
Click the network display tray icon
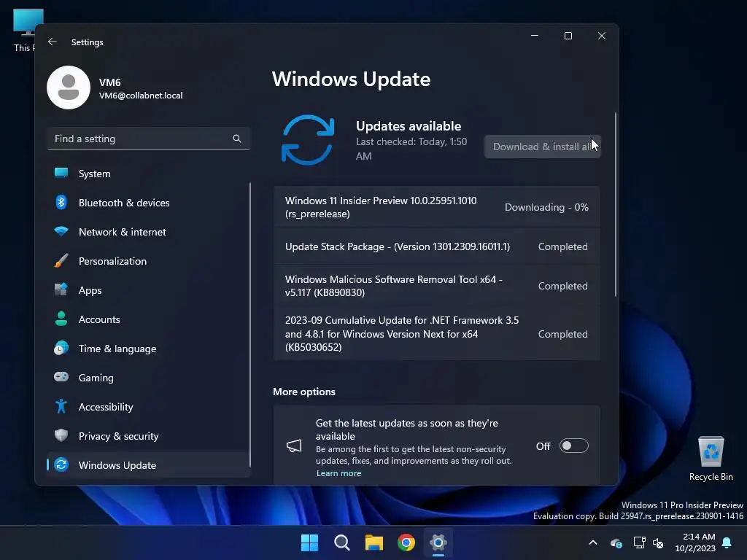[639, 542]
